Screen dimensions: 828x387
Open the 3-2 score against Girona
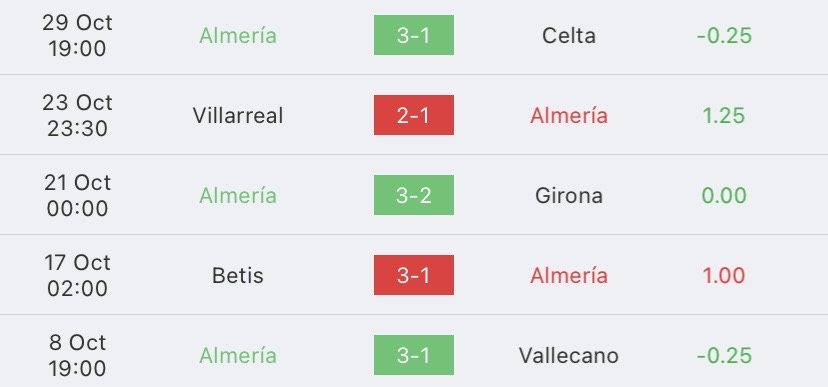[x=413, y=195]
